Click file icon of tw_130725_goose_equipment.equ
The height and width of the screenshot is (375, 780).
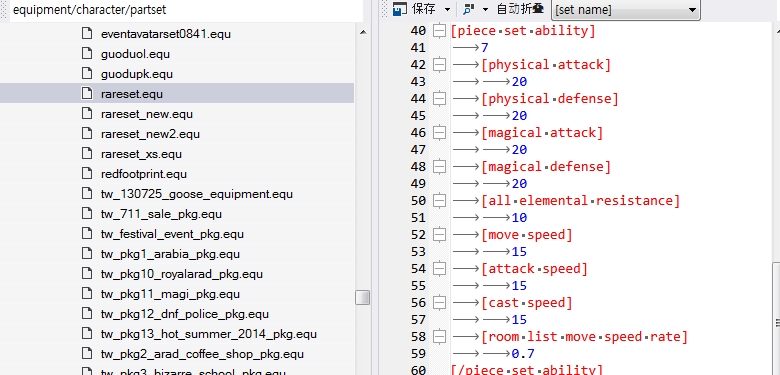coord(87,194)
